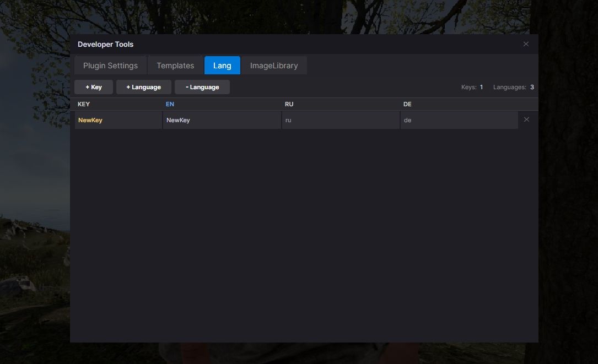598x364 pixels.
Task: Click the EN translation field for NewKey
Action: tap(220, 119)
